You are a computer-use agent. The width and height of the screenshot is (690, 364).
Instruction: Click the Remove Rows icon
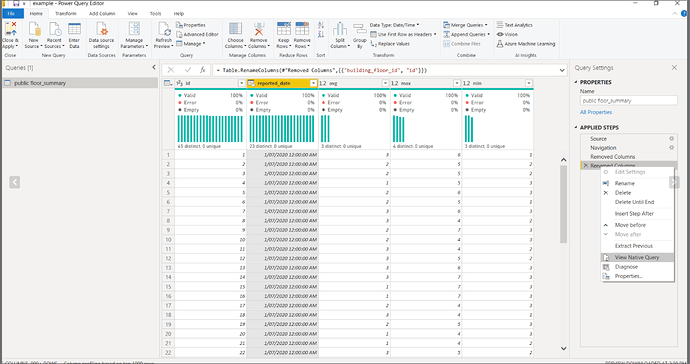(302, 29)
